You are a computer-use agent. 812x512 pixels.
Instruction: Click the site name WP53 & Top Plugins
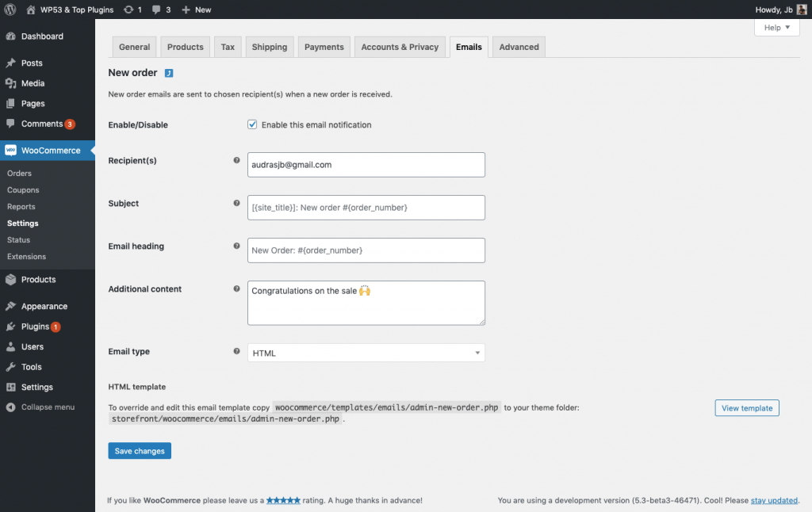coord(77,10)
